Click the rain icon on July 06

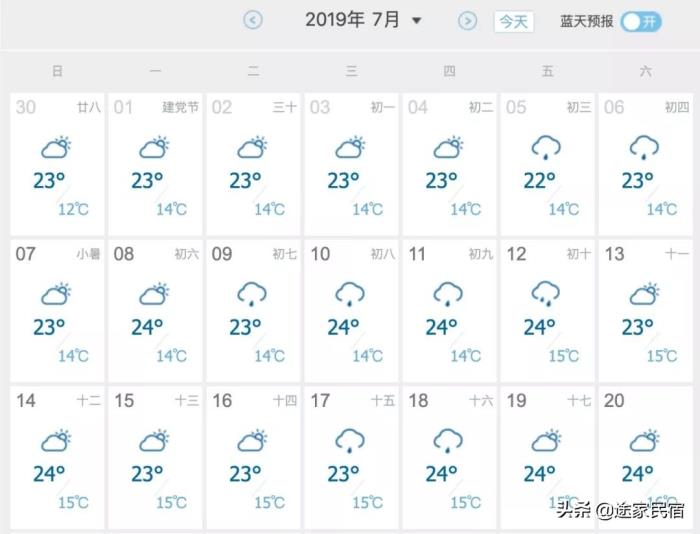point(643,148)
